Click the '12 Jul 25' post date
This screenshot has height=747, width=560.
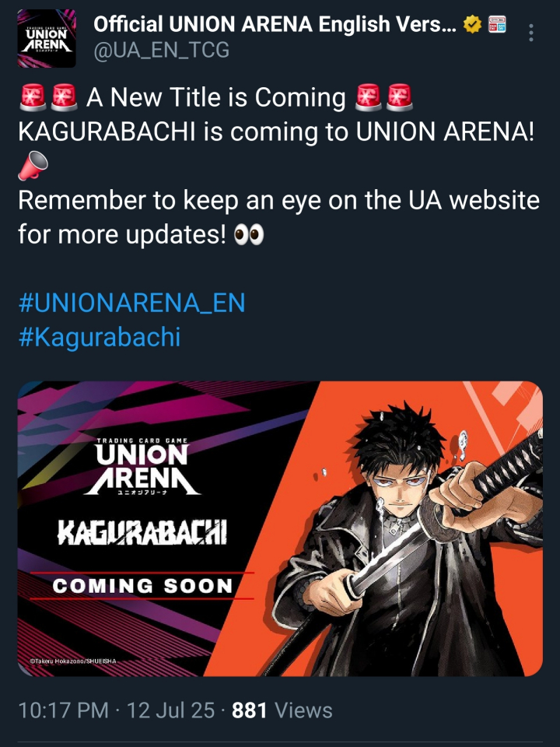tap(170, 710)
